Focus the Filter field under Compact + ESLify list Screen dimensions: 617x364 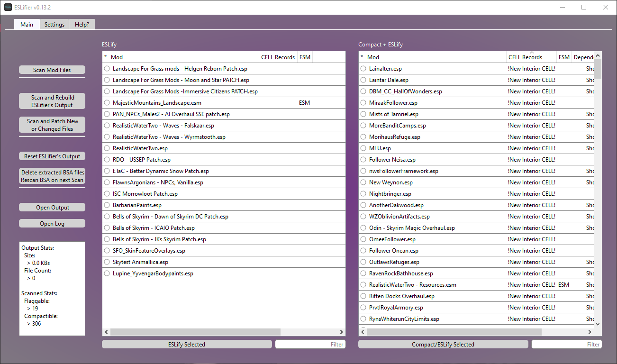pos(567,344)
